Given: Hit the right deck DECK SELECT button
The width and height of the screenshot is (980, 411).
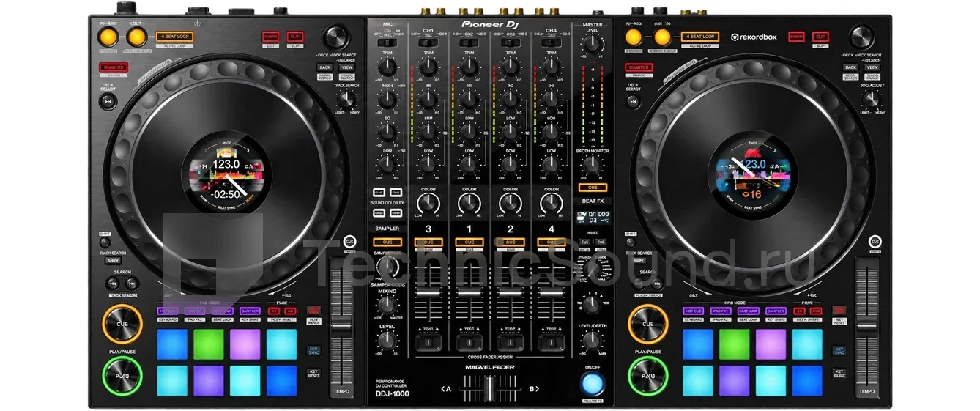Looking at the screenshot, I should point(633,101).
